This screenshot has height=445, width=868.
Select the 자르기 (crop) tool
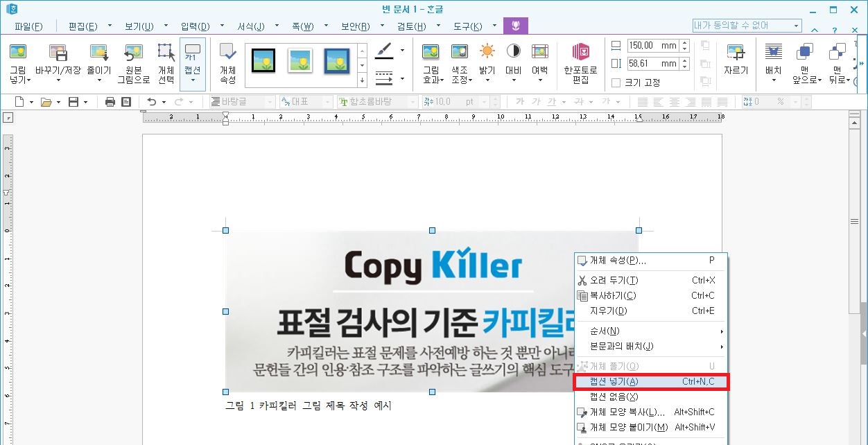736,60
